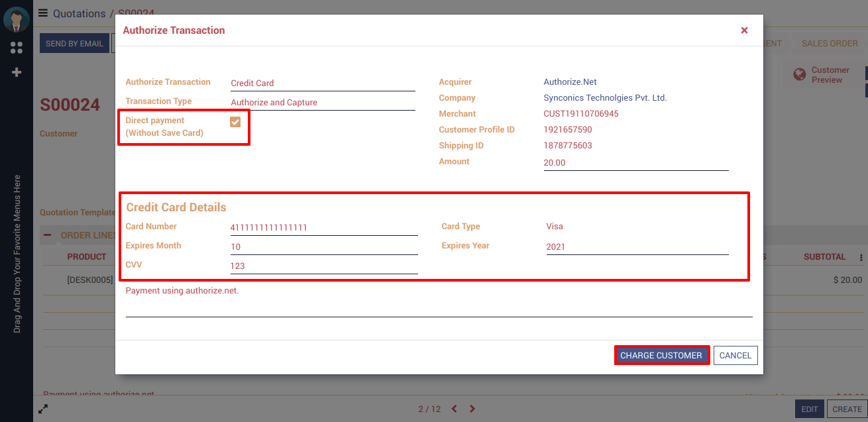This screenshot has height=422, width=868.
Task: Click the CVV input field
Action: 323,266
